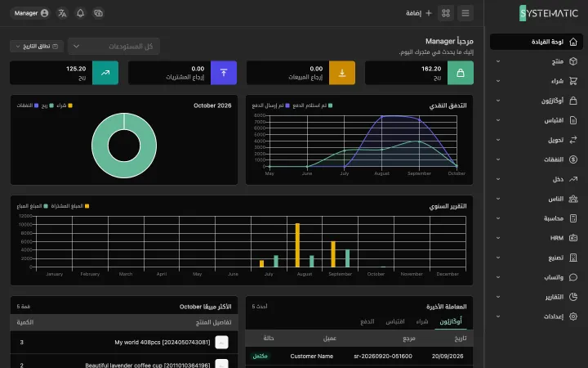The width and height of the screenshot is (588, 368).
Task: Switch to the شراء transactions tab
Action: click(422, 321)
